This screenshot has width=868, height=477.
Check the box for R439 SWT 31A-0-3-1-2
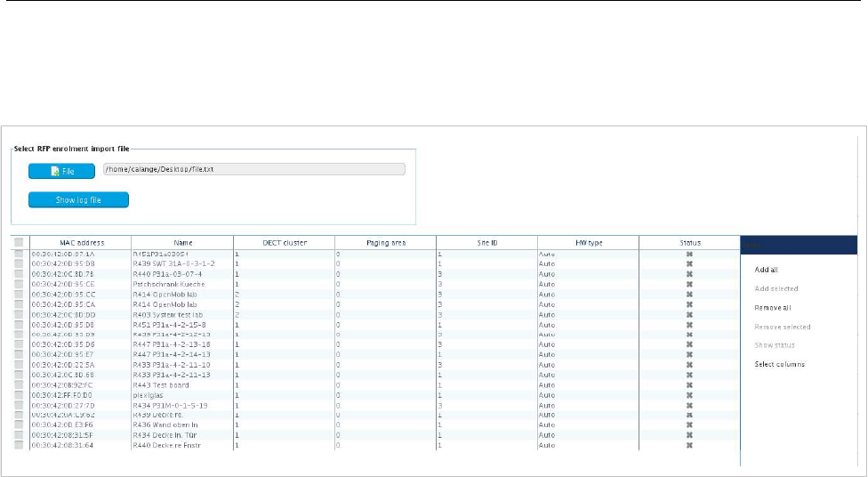click(x=19, y=263)
